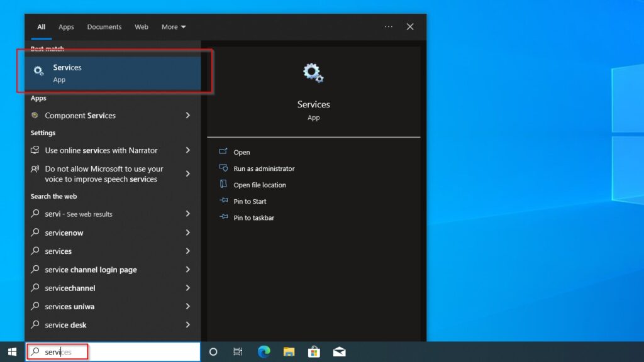
Task: Click the Task View icon
Action: click(238, 352)
